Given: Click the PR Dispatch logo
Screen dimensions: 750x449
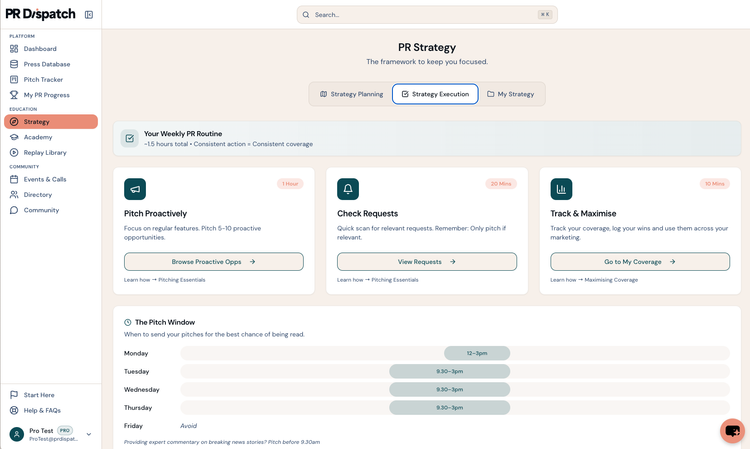Looking at the screenshot, I should [x=40, y=14].
